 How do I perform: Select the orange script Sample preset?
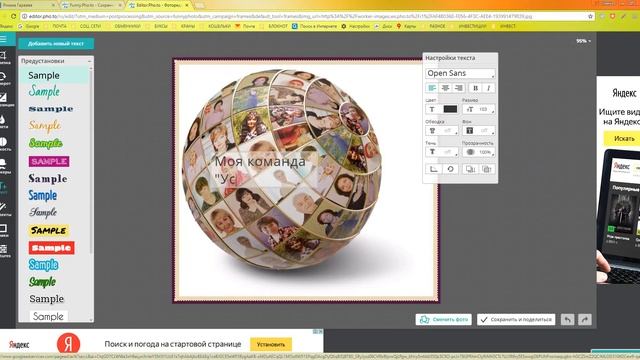click(45, 125)
